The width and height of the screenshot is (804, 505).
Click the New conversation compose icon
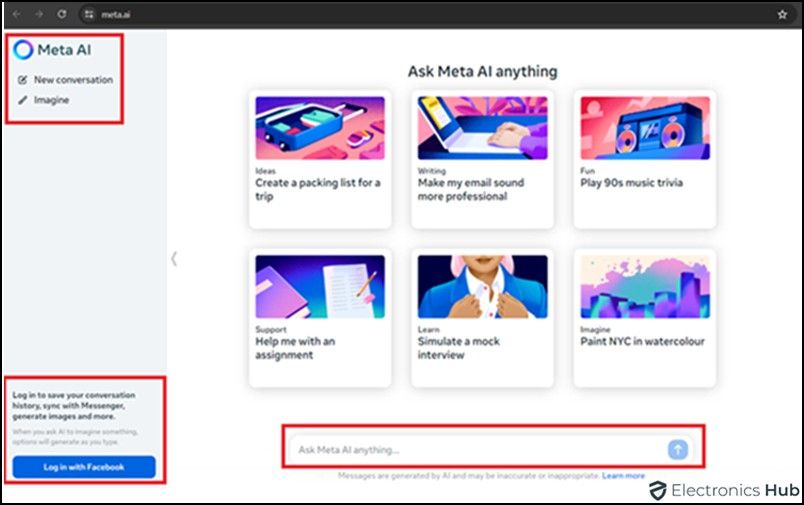point(23,80)
